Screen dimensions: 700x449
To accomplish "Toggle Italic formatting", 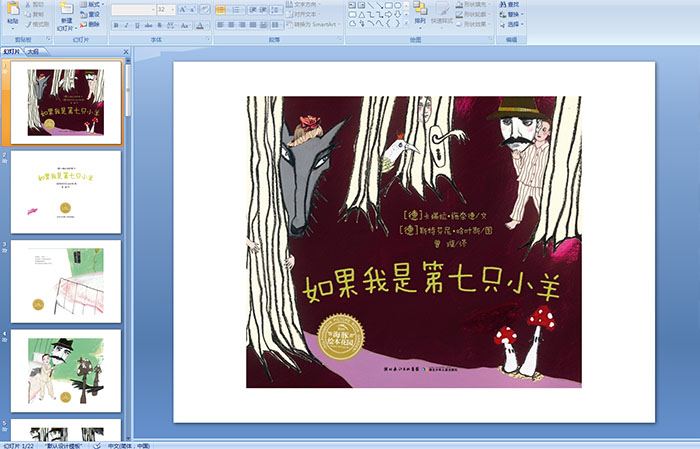I will (126, 25).
